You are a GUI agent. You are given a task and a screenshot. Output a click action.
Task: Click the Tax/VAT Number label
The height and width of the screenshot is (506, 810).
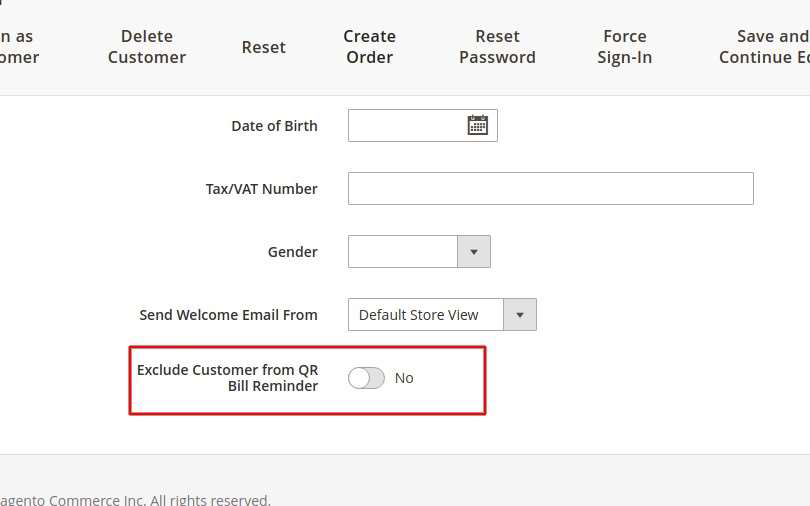coord(262,189)
